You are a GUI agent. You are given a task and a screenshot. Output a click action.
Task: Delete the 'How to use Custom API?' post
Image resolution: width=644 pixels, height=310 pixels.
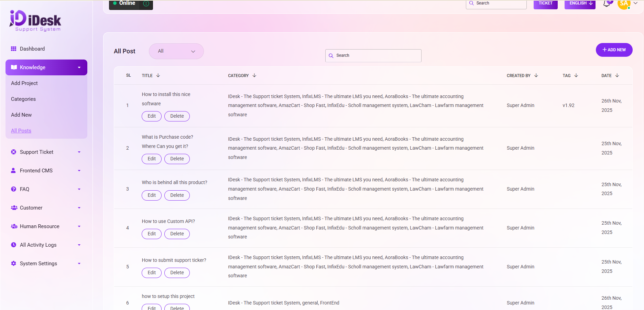(177, 234)
